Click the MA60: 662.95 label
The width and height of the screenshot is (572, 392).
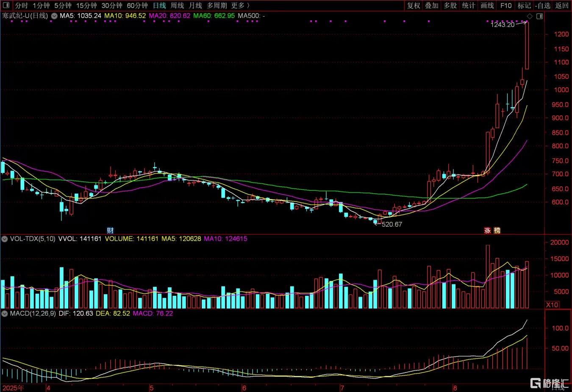[x=214, y=16]
